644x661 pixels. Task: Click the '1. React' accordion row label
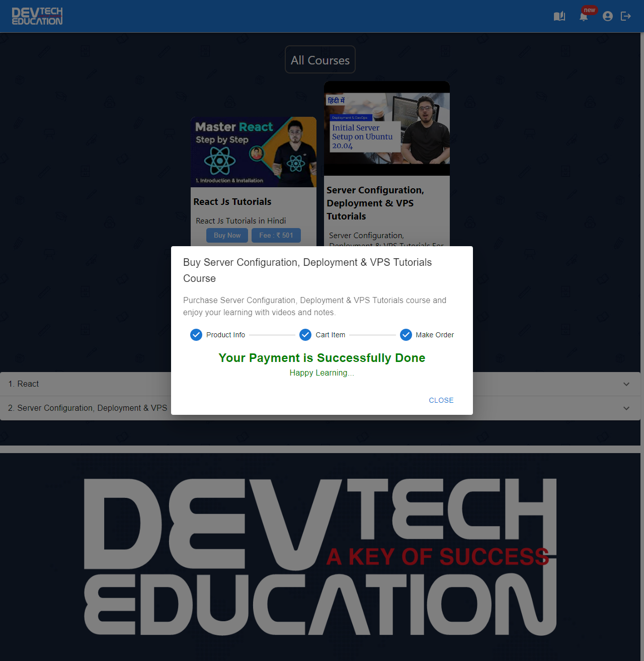pyautogui.click(x=24, y=384)
